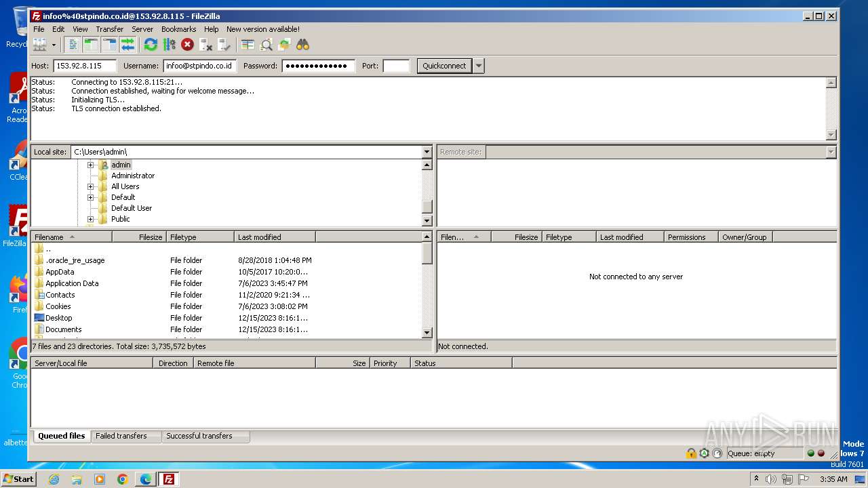Click the Password input field
Viewport: 868px width, 488px height.
coord(319,66)
